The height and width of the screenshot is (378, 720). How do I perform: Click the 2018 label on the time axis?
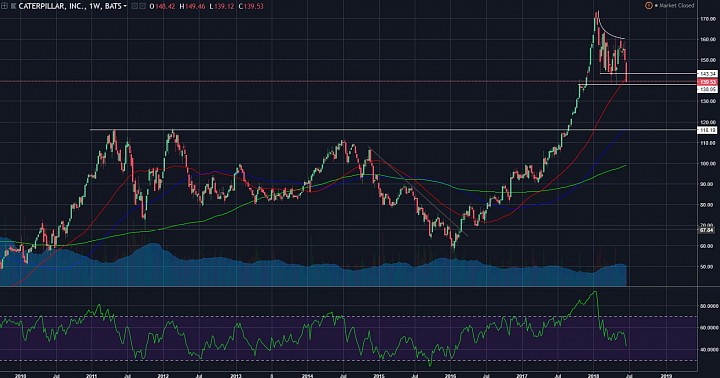(594, 375)
